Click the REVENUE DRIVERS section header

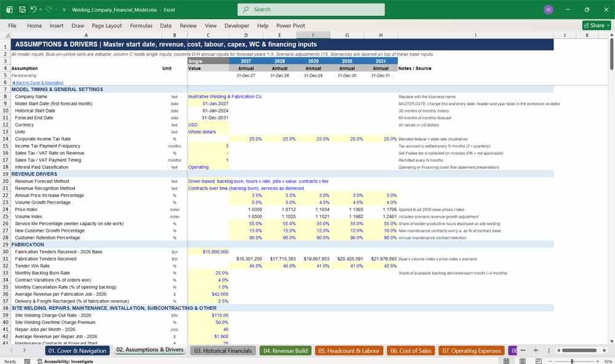pyautogui.click(x=34, y=174)
